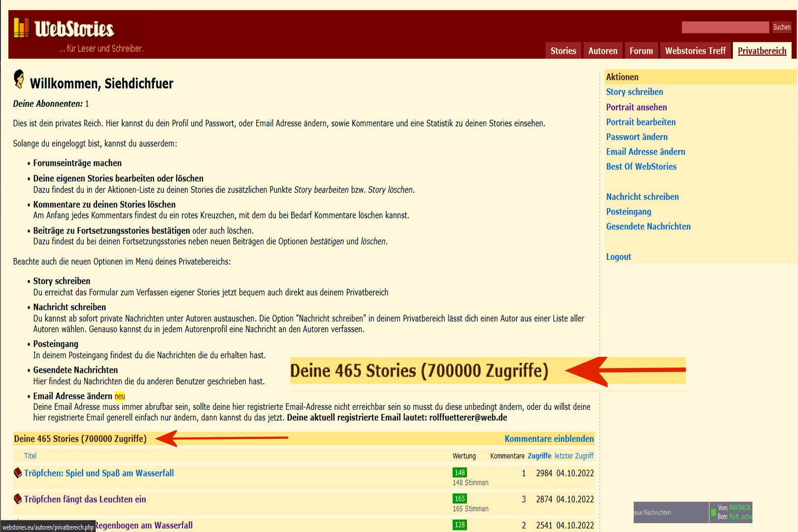
Task: Click the 148 Stimmen text
Action: point(470,483)
